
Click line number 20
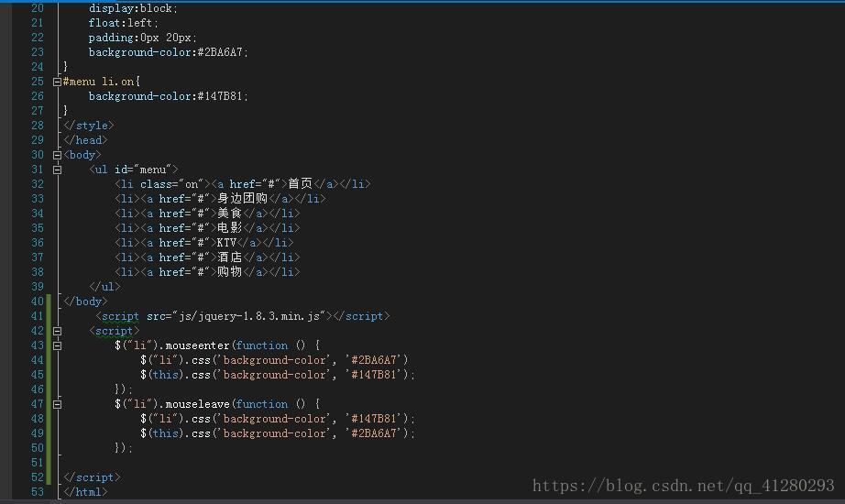click(x=38, y=8)
